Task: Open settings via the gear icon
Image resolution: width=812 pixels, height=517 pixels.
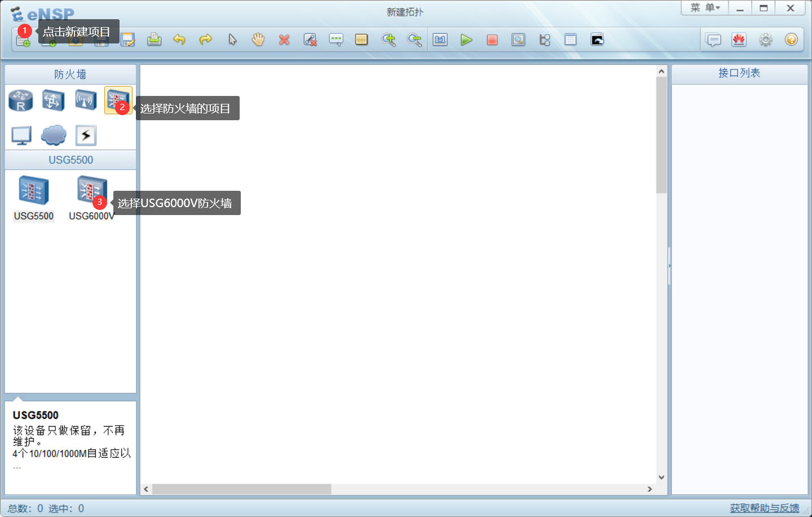Action: [765, 40]
